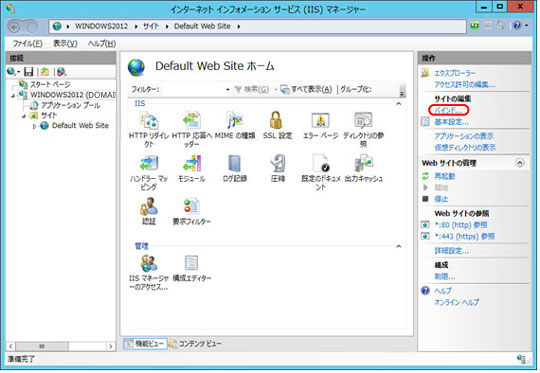
Task: Click the オンライン ヘルプ link
Action: 456,302
